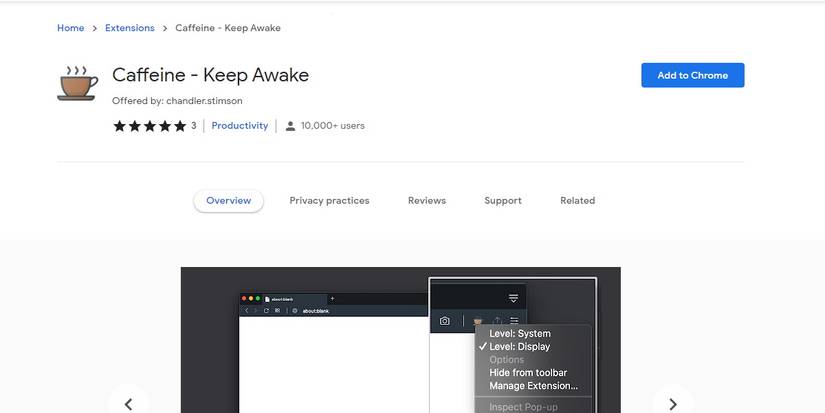Click the camera icon in the screenshot
The height and width of the screenshot is (413, 825).
[445, 321]
